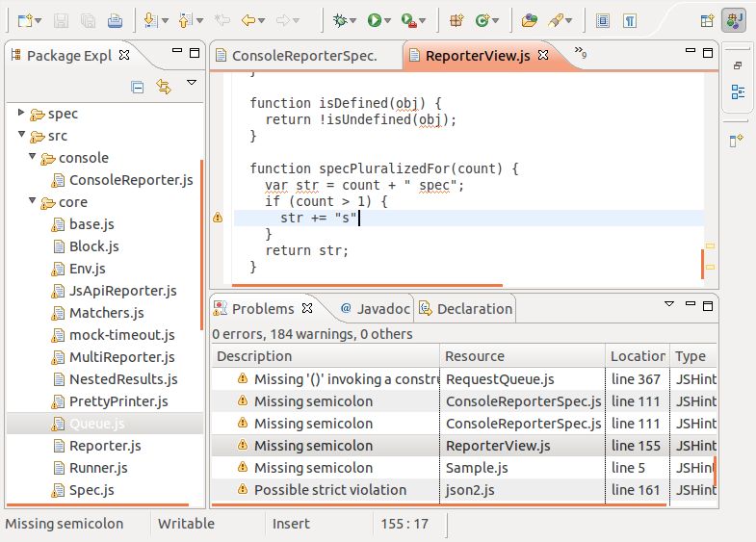
Task: Click the New file wizard icon
Action: 24,21
